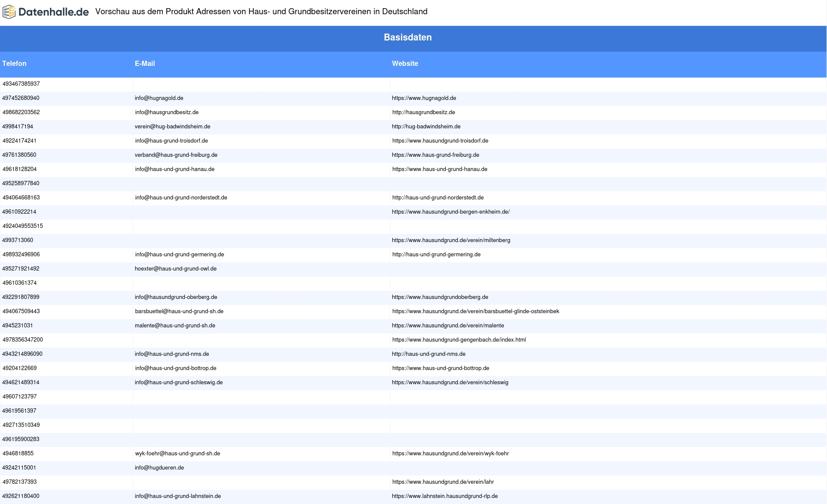Click website https://www.hausundgrund-troisdorf.de
Image resolution: width=827 pixels, height=504 pixels.
click(440, 141)
